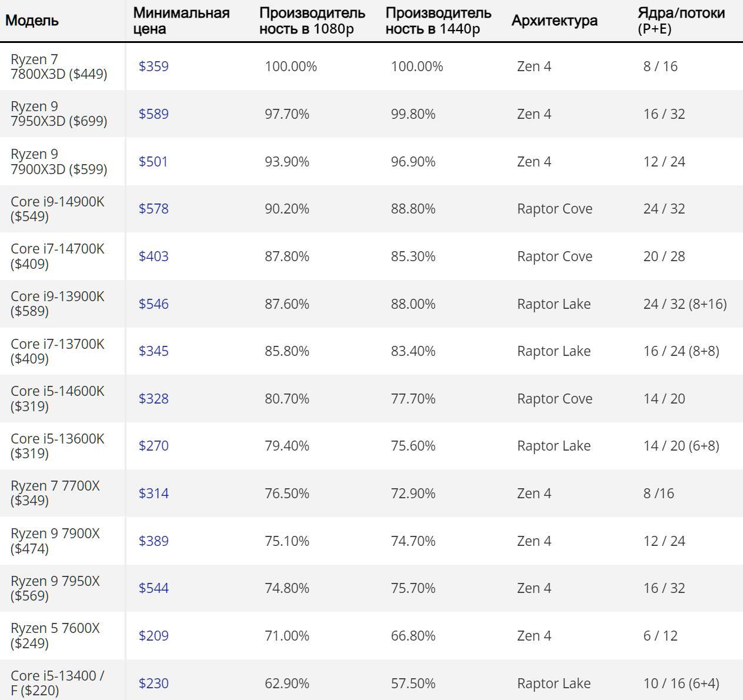Click the Ядра/потоки (P+E) column header
This screenshot has width=743, height=700.
pos(681,21)
